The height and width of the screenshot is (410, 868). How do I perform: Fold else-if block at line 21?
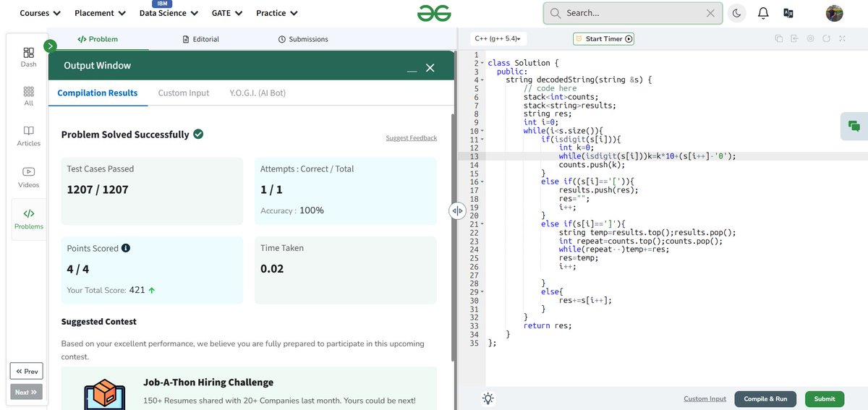(482, 224)
